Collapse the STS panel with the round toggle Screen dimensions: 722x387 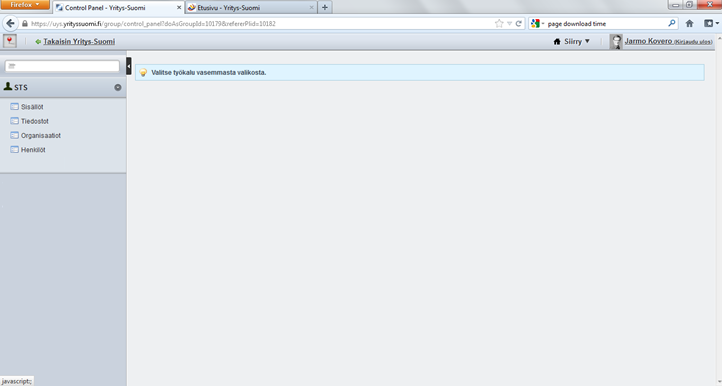118,87
